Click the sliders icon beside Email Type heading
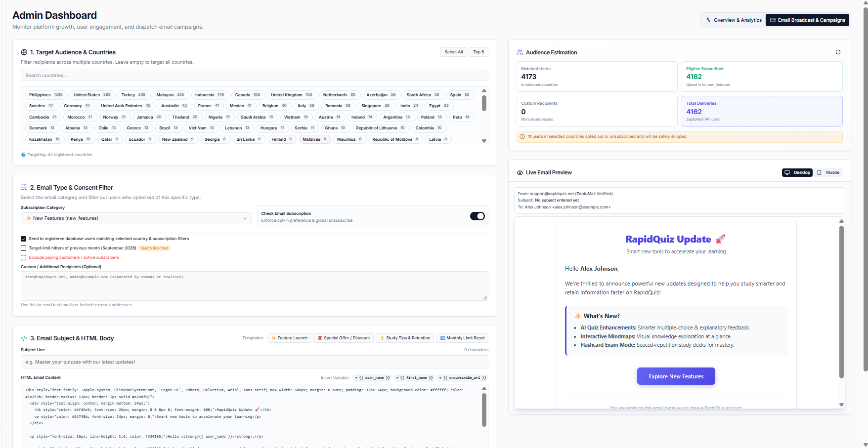This screenshot has width=868, height=448. [x=24, y=187]
